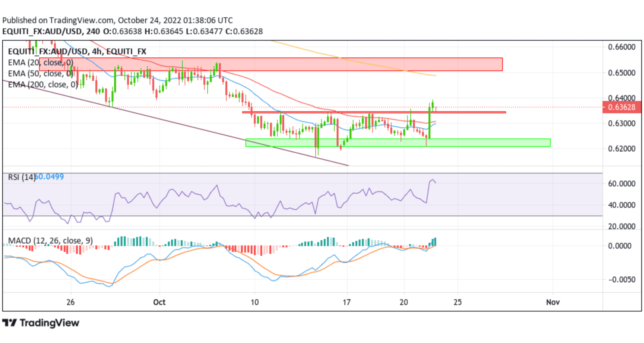Image resolution: width=644 pixels, height=343 pixels.
Task: Select the orange EMA 200 line
Action: coord(353,61)
